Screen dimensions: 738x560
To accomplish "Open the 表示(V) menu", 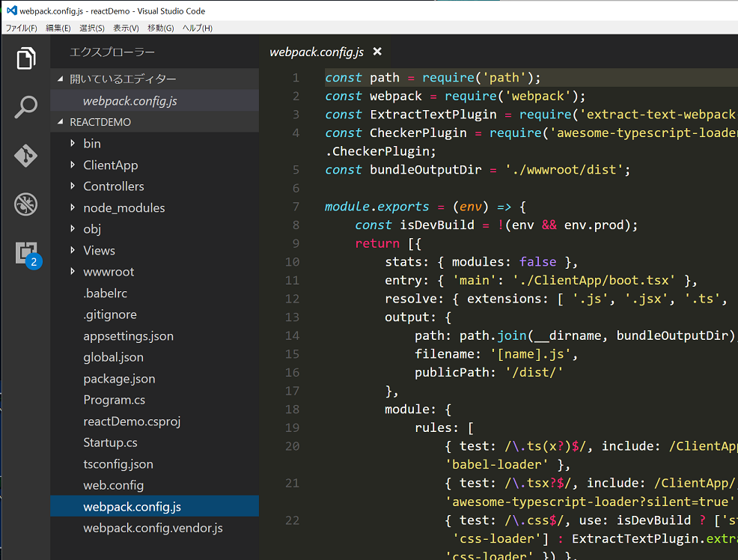I will [x=126, y=28].
